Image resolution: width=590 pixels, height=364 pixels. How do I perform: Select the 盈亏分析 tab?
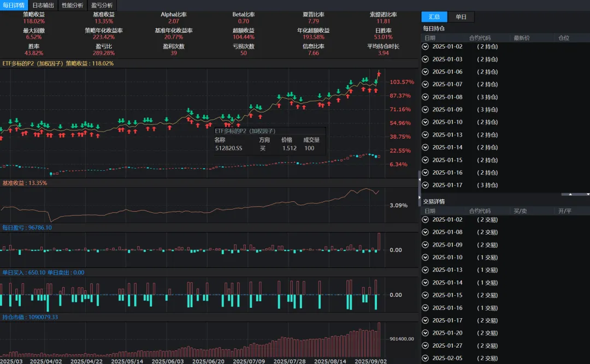102,5
